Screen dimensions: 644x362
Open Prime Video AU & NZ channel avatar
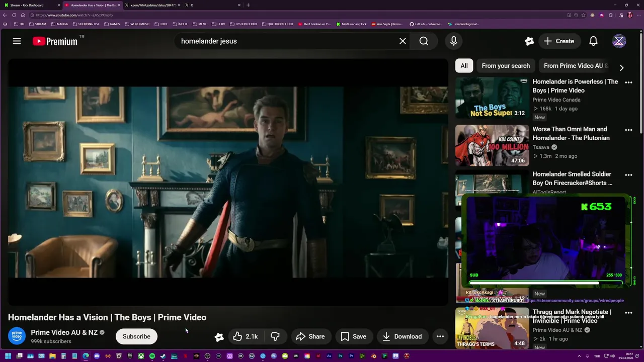pos(17,336)
